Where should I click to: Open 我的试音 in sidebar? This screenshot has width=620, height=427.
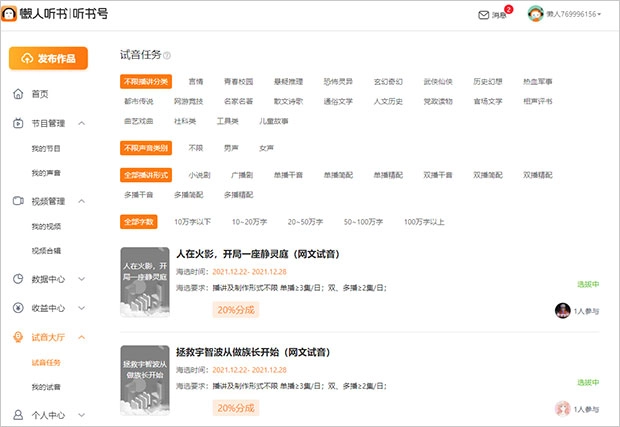(45, 387)
